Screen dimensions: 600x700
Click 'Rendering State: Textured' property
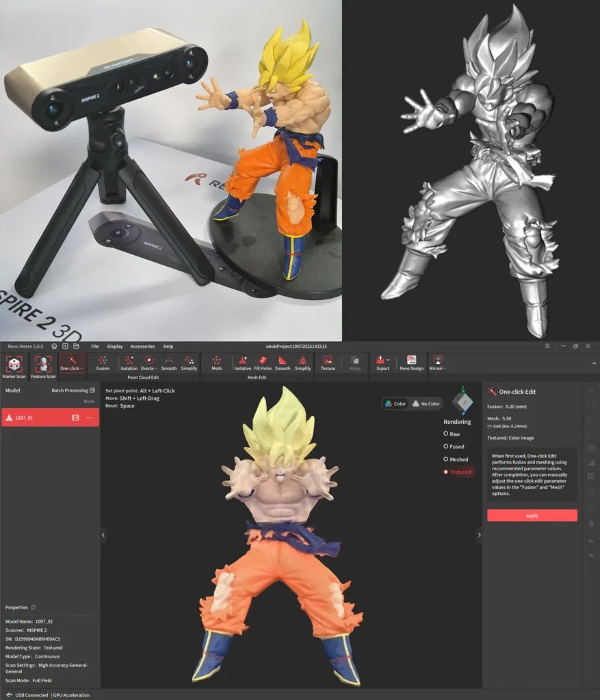click(34, 647)
